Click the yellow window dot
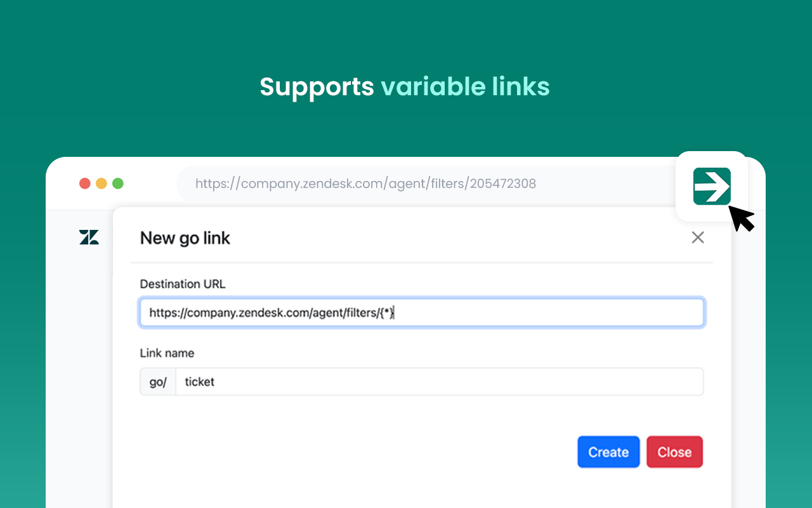Viewport: 812px width, 508px height. 101,184
